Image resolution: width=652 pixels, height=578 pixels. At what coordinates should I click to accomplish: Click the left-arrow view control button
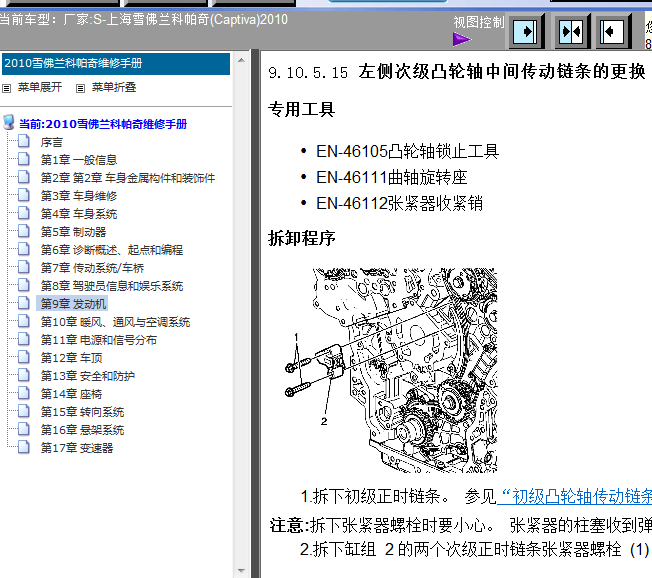612,32
